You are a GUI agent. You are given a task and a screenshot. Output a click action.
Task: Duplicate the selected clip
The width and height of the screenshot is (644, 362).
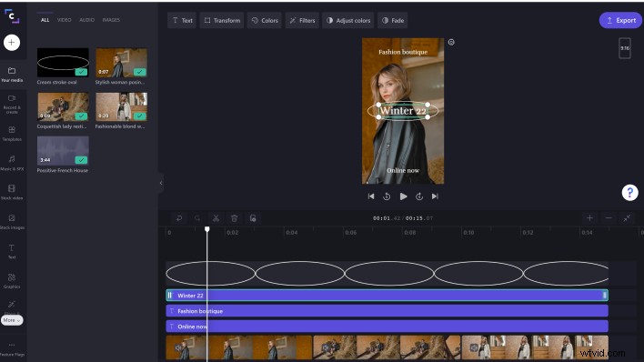(253, 218)
